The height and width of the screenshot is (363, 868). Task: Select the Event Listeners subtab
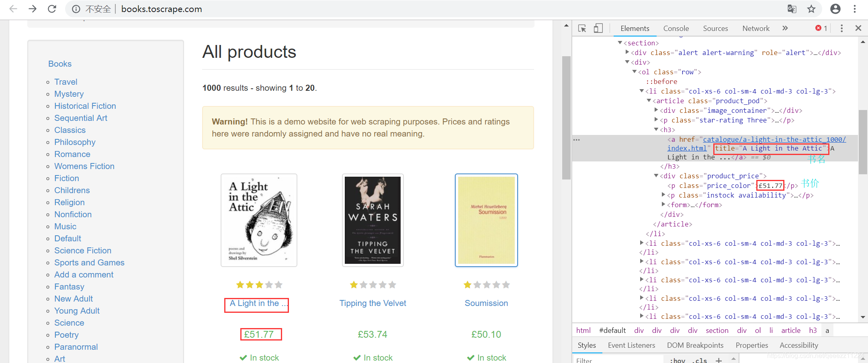point(631,345)
